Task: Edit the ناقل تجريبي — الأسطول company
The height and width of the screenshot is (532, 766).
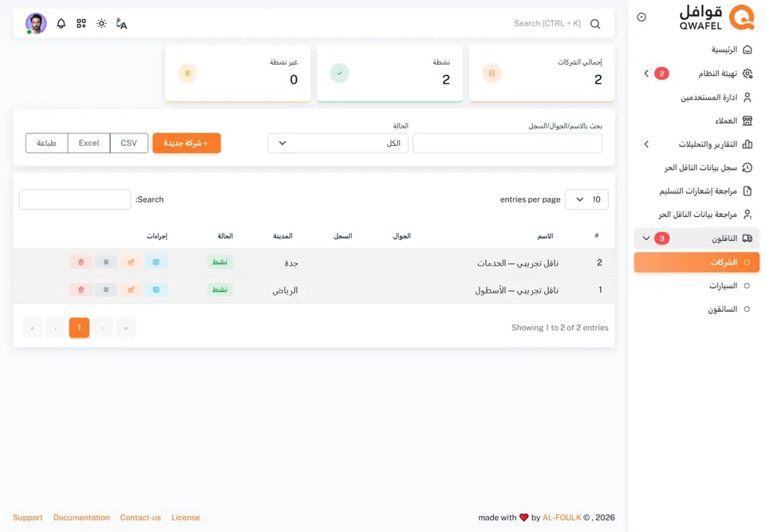Action: coord(131,290)
